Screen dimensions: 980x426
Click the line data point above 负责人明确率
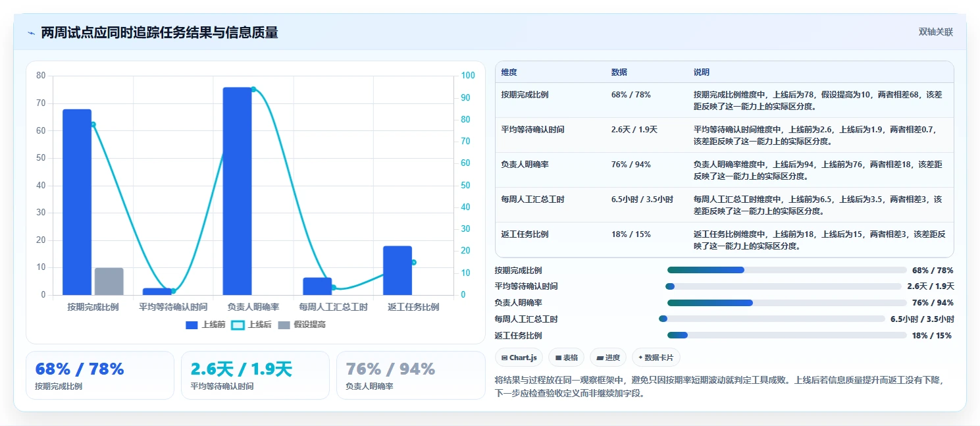tap(253, 90)
